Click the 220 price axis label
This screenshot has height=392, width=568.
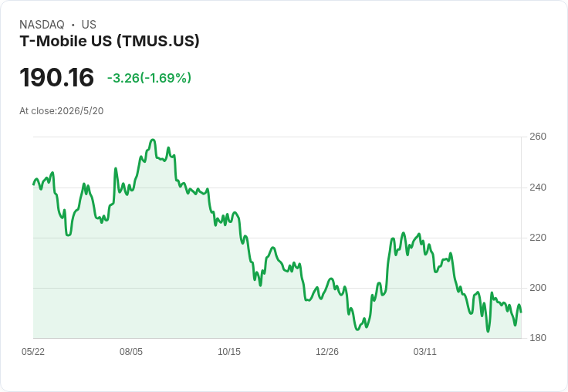point(538,238)
